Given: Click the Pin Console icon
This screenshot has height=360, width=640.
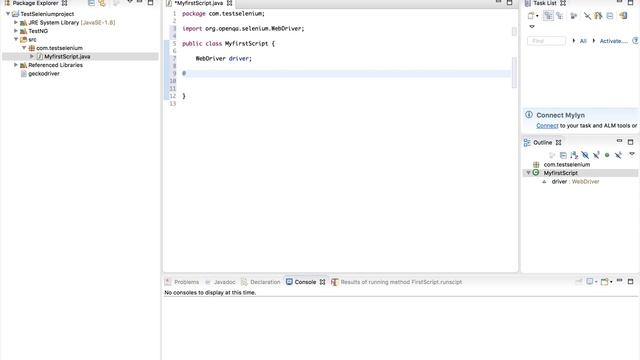Looking at the screenshot, I should click(578, 282).
